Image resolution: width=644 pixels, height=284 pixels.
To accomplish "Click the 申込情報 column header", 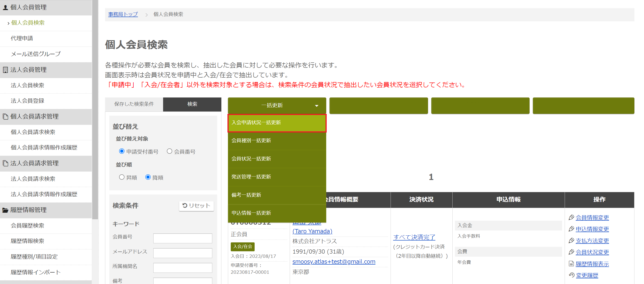I will (509, 200).
